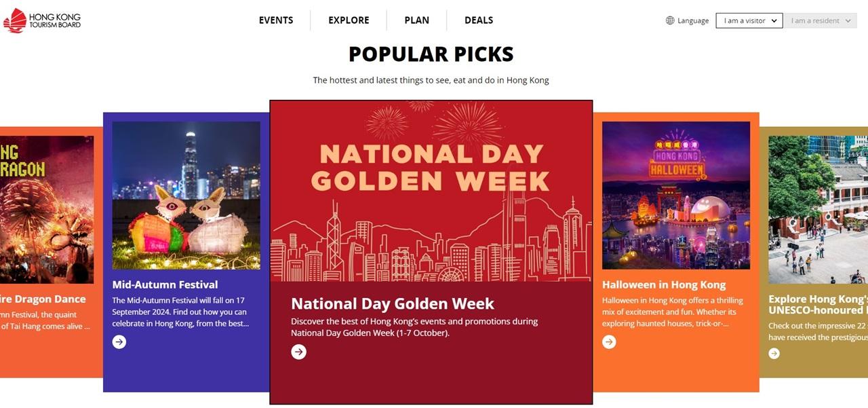The height and width of the screenshot is (408, 868).
Task: Click the Mid-Autumn Festival heading link
Action: [165, 284]
